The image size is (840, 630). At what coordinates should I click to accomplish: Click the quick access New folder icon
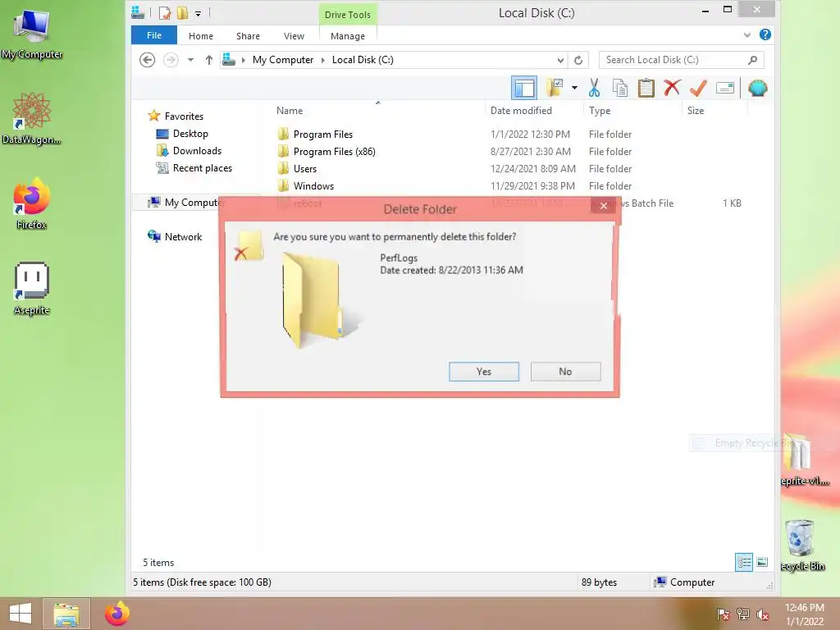(182, 12)
